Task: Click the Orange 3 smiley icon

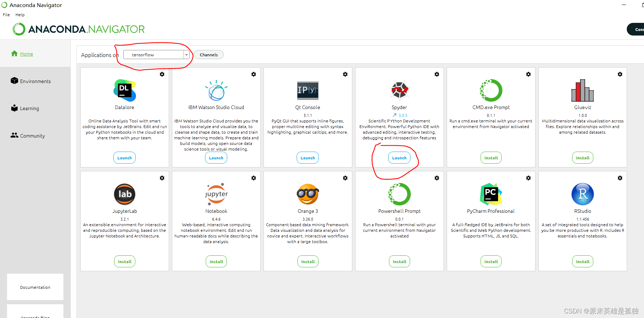Action: (308, 194)
